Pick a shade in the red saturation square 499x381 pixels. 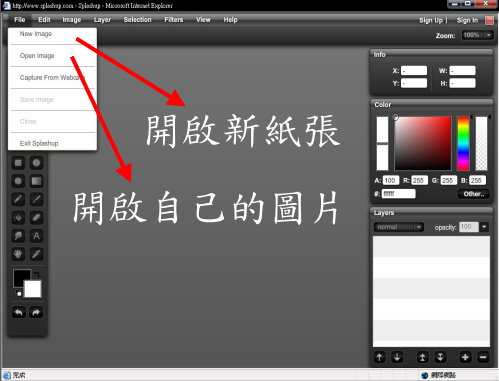(x=423, y=143)
